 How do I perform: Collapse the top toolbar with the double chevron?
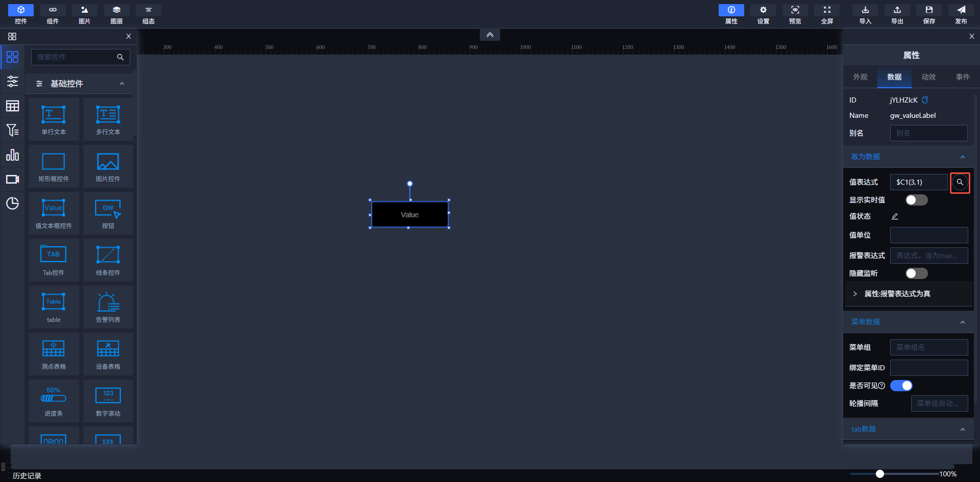[490, 35]
